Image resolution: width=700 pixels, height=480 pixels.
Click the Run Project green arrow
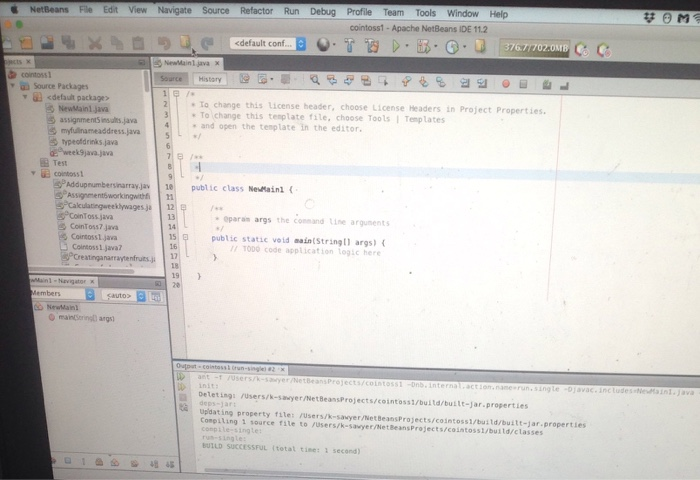396,46
